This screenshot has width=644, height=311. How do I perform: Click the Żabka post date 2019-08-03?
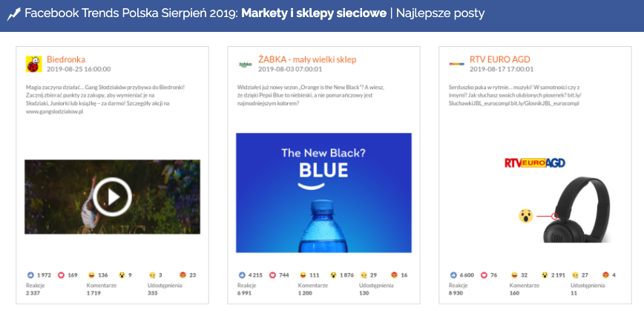pos(290,69)
